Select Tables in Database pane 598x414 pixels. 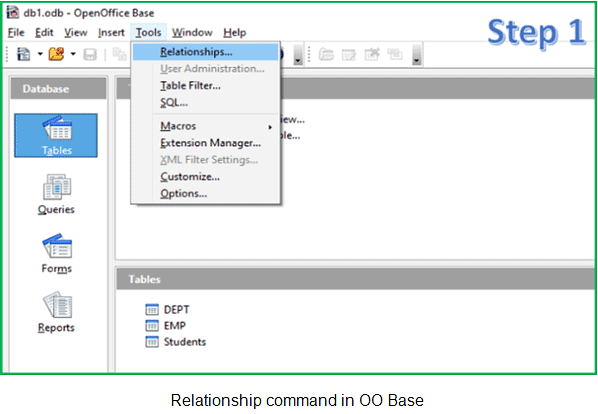pos(56,135)
